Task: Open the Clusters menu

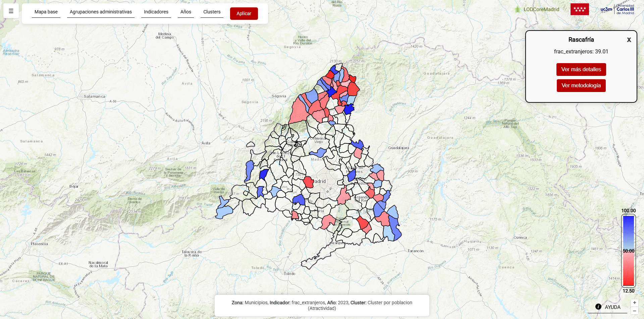Action: coord(212,12)
